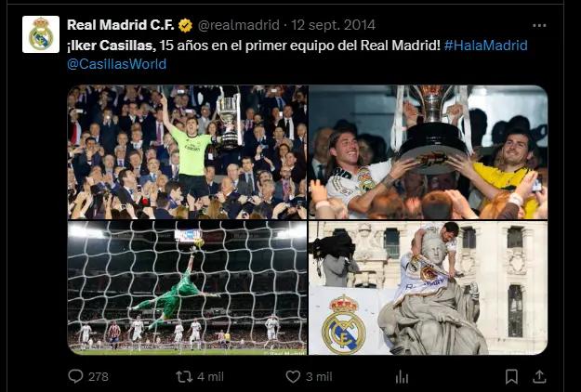Open the @CasillasWorld mention
This screenshot has width=581, height=392.
(x=117, y=64)
